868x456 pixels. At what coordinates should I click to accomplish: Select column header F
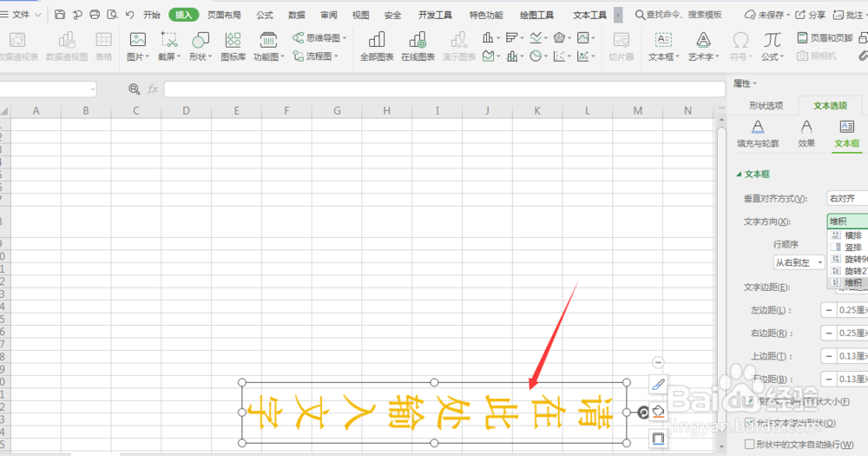[x=286, y=111]
